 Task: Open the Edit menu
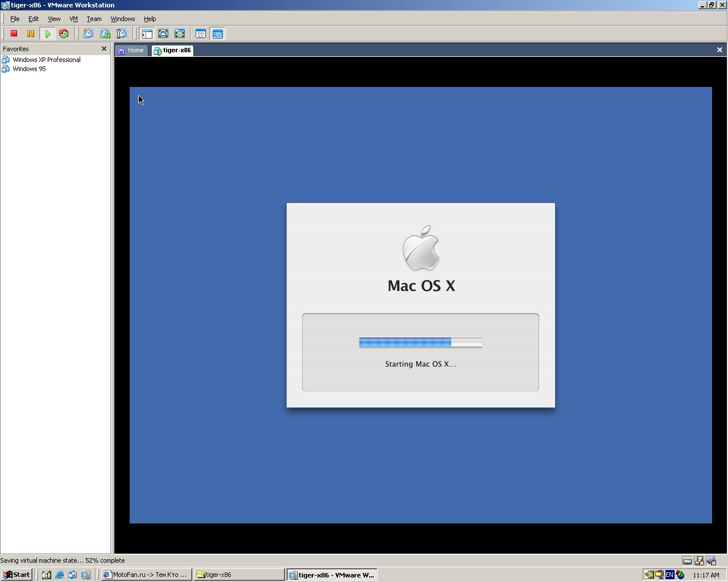pyautogui.click(x=34, y=19)
